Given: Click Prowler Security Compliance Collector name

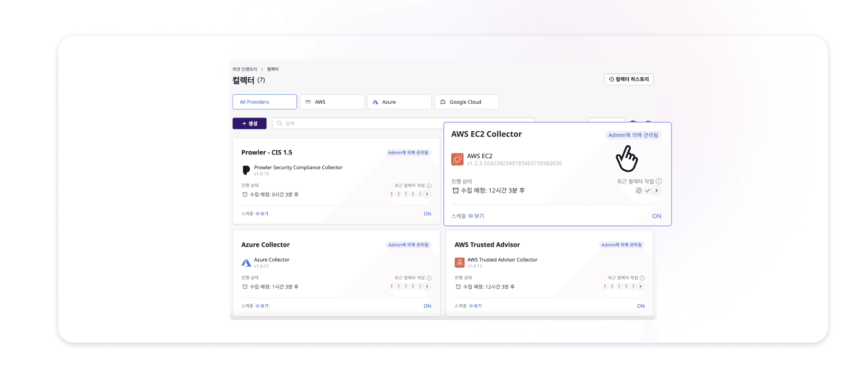Looking at the screenshot, I should click(298, 167).
